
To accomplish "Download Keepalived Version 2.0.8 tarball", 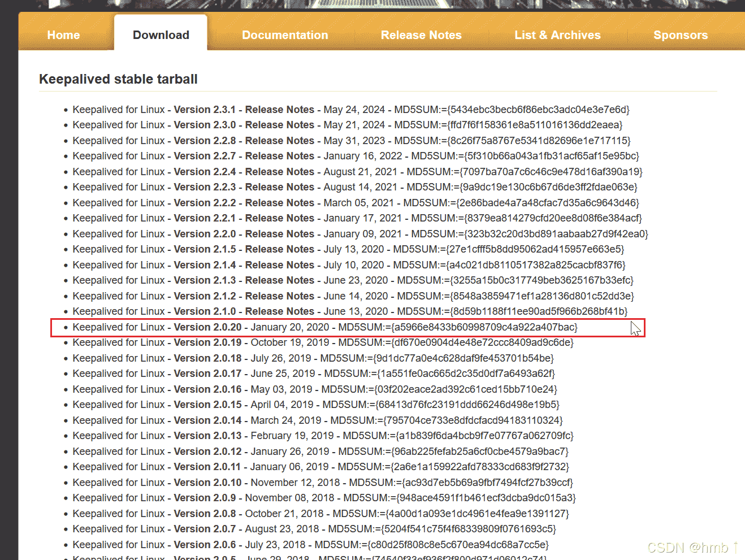I will [x=205, y=514].
